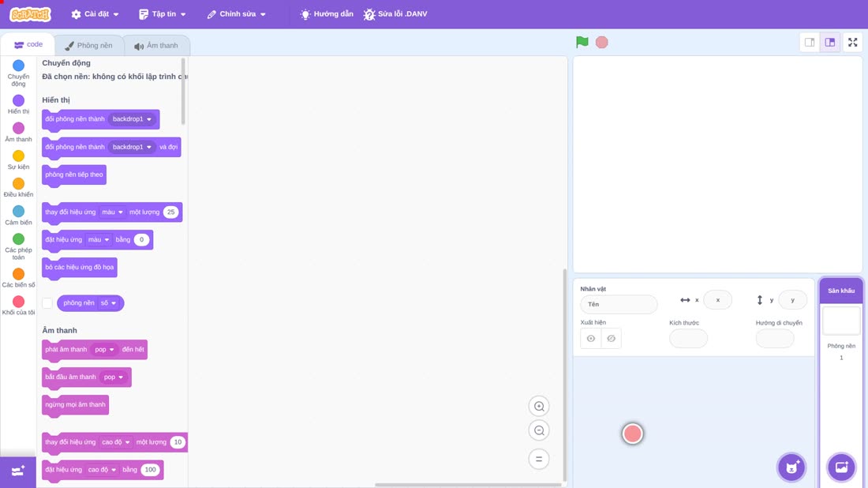Open 'pop' dropdown in 'bắt đầu âm thanh'
Screen dimensions: 868x488
114,377
